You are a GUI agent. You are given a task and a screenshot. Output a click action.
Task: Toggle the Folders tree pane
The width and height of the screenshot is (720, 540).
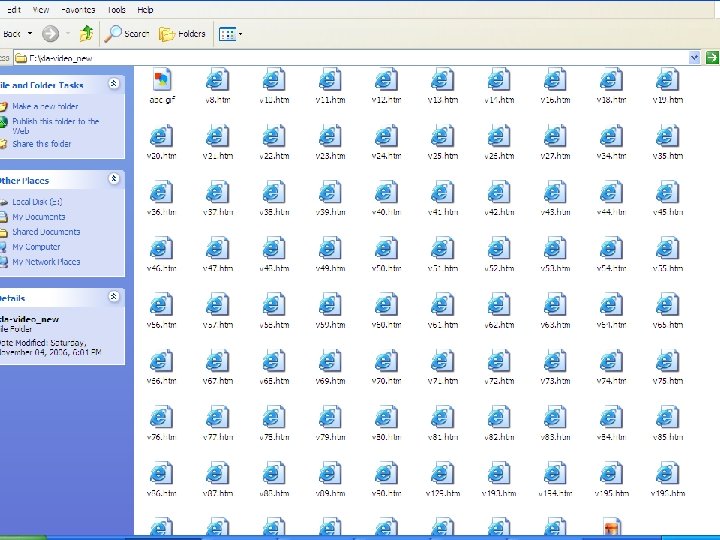182,34
